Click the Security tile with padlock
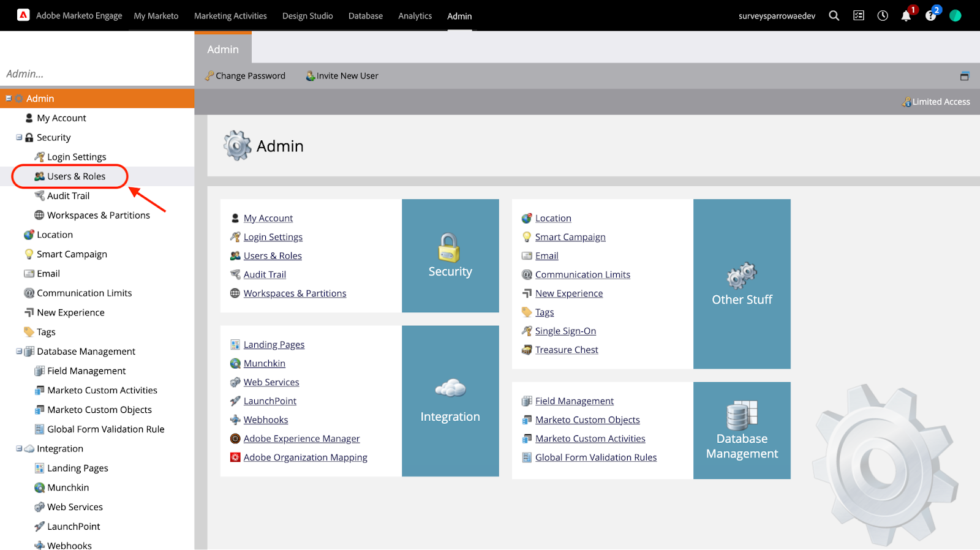Screen dimensions: 980x550 450,255
